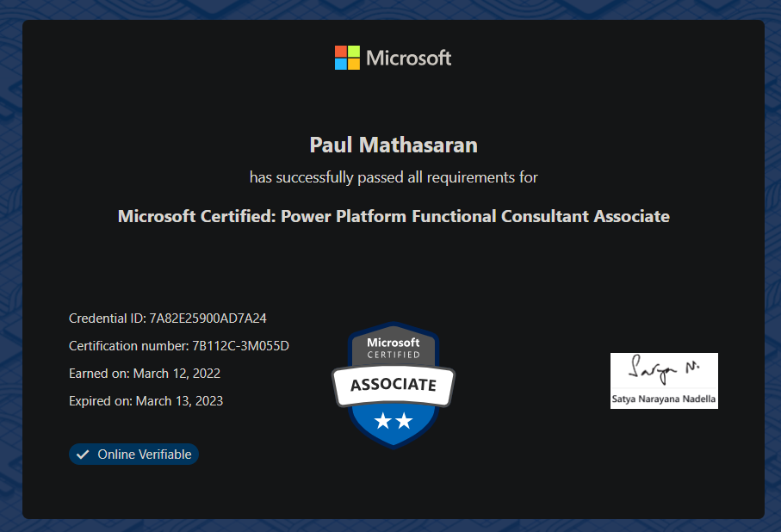Click the Expired on date March 13, 2023
The height and width of the screenshot is (532, 781).
179,400
